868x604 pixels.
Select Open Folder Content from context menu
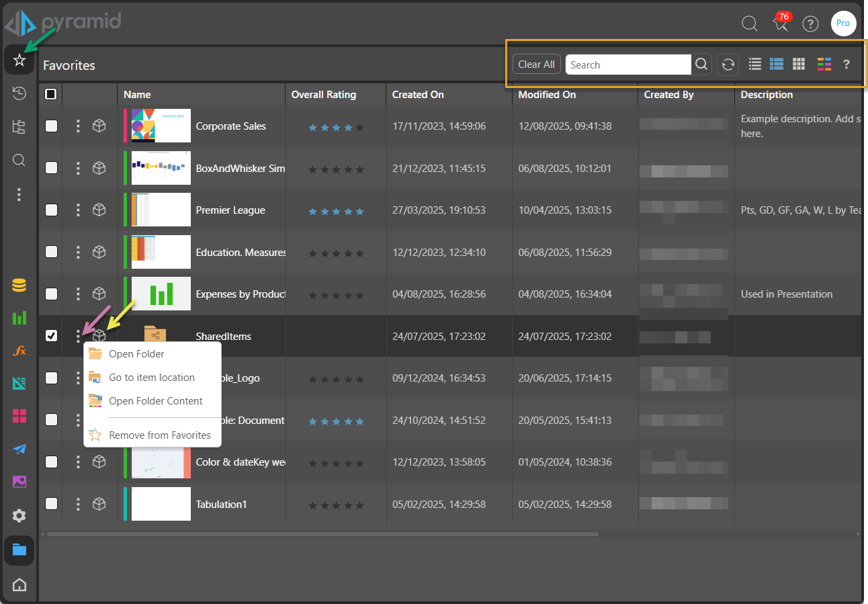155,401
